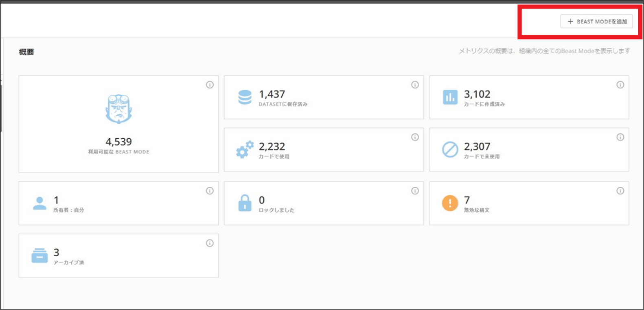Viewport: 644px width, 310px height.
Task: Open info for カードに作成済み card
Action: (620, 85)
